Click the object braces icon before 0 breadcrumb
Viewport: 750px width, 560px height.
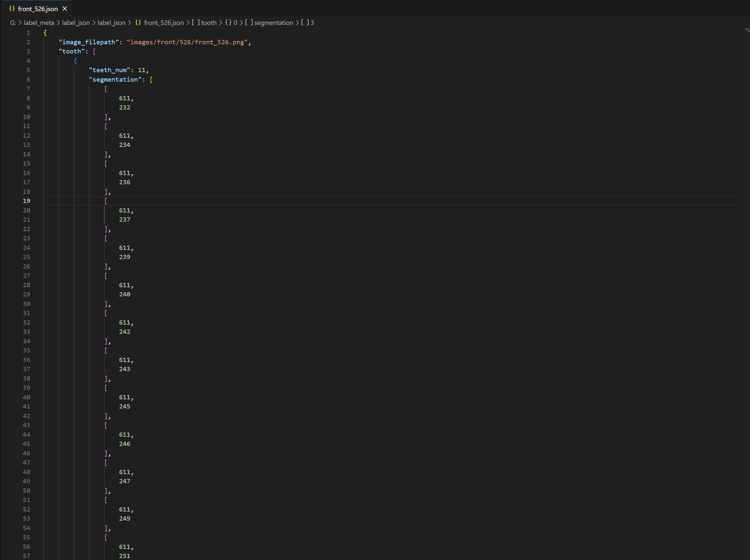[228, 23]
